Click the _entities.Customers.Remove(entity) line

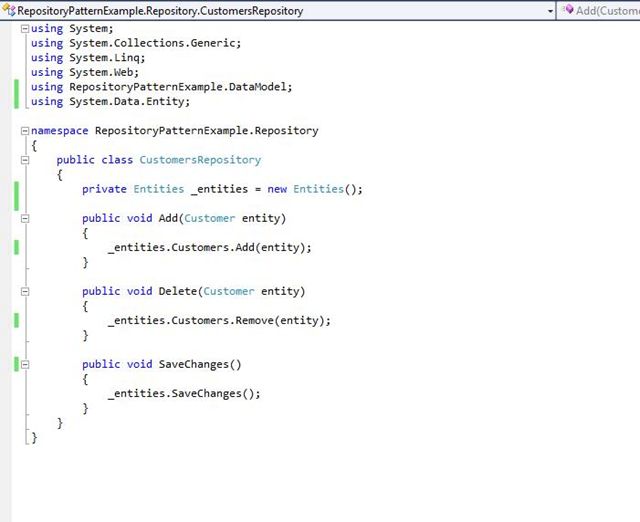click(x=218, y=321)
